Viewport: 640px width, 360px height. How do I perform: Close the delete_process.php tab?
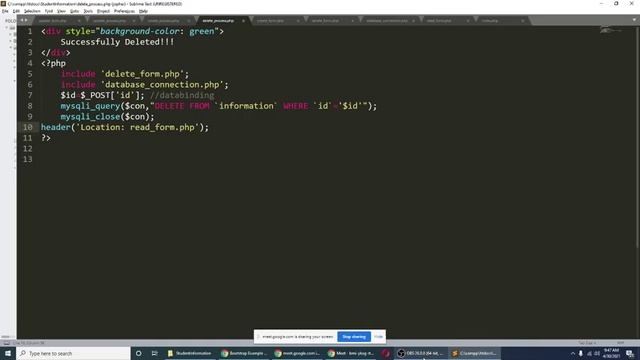pos(243,20)
